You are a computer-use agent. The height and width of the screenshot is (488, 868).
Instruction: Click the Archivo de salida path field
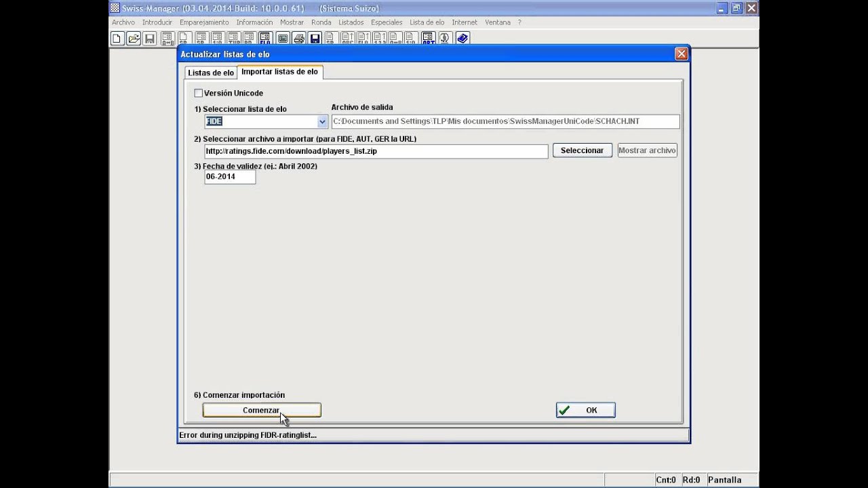click(x=505, y=121)
